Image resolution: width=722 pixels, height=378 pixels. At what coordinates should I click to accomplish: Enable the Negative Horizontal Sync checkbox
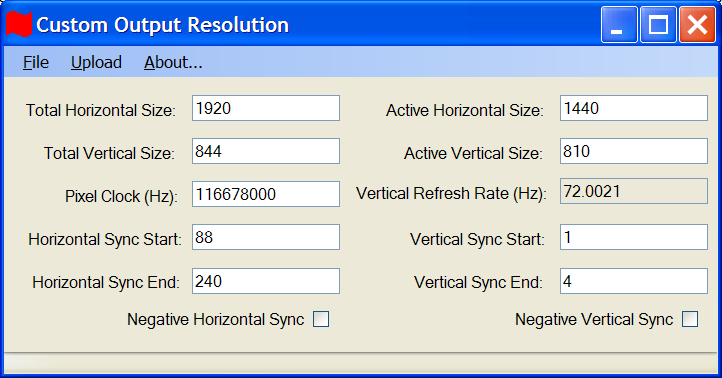321,319
